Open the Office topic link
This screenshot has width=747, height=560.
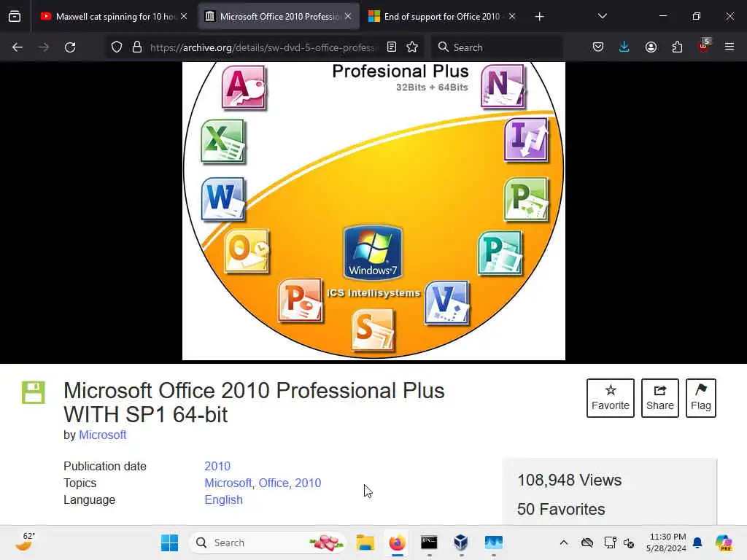pos(274,483)
